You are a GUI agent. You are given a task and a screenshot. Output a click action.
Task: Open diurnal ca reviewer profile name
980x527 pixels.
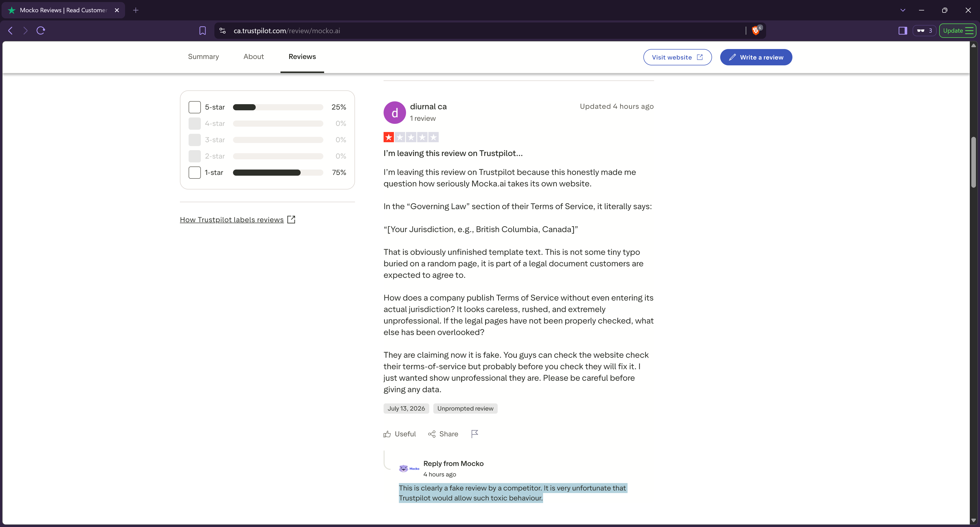pos(428,106)
